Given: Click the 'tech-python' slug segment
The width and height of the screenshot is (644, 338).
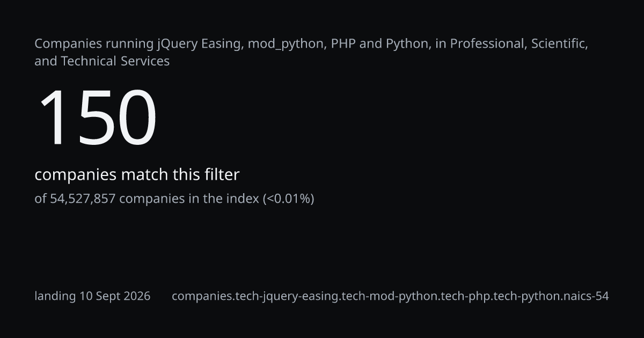Looking at the screenshot, I should [x=524, y=296].
